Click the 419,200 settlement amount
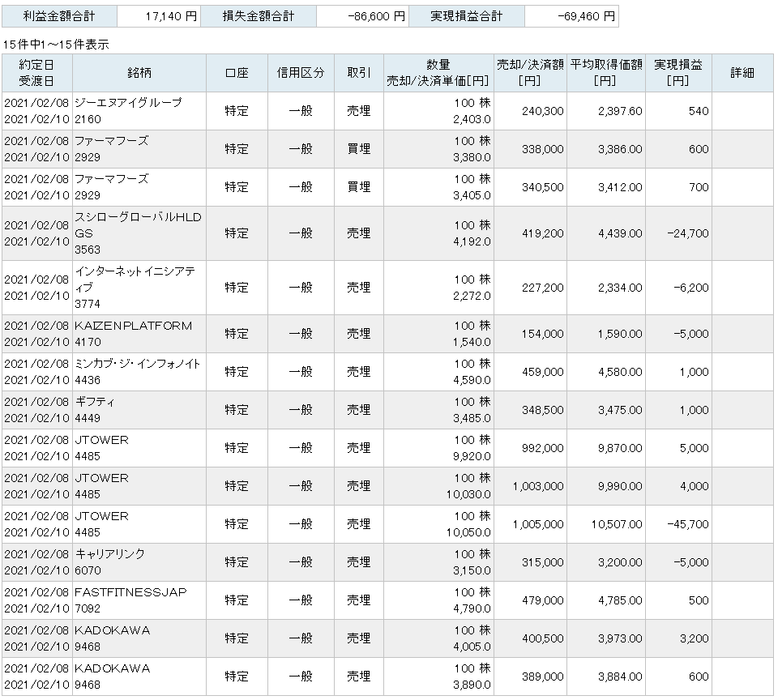778x700 pixels. [x=542, y=233]
